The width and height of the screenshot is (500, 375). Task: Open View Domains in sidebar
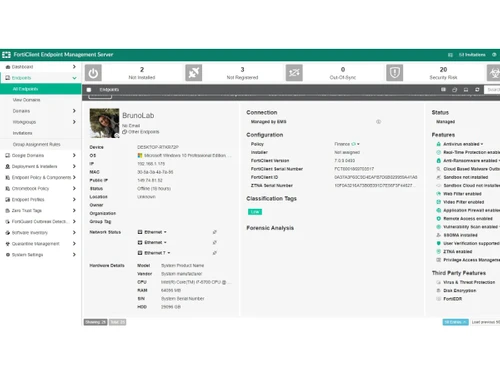pyautogui.click(x=26, y=100)
